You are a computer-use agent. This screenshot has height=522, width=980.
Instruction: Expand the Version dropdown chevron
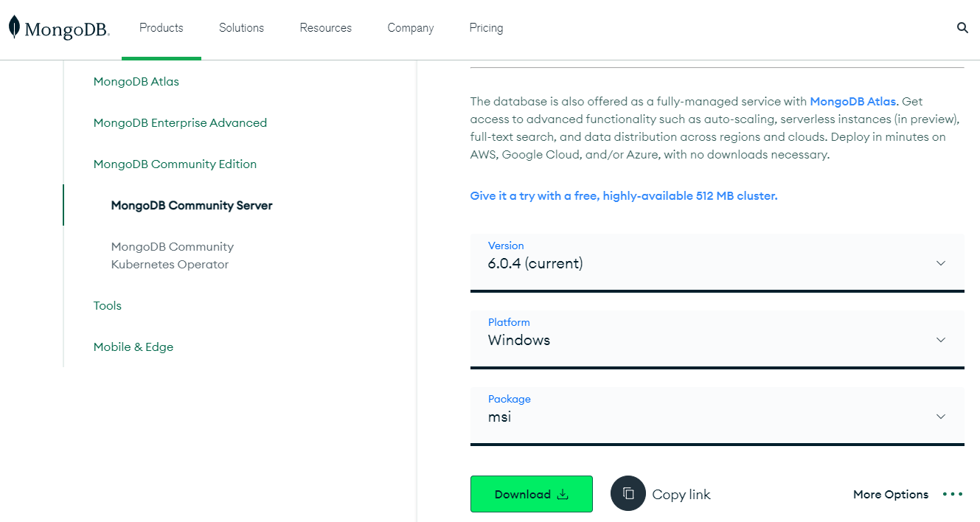pyautogui.click(x=941, y=263)
